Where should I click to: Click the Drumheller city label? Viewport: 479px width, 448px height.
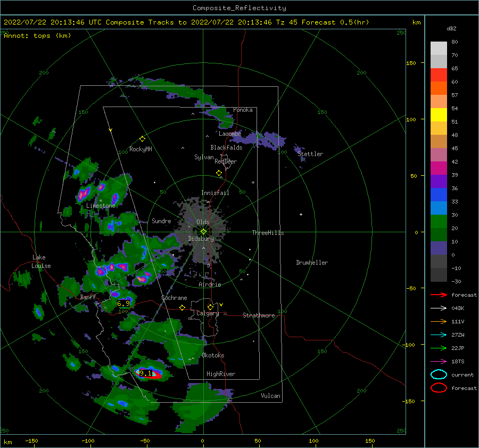[x=312, y=263]
